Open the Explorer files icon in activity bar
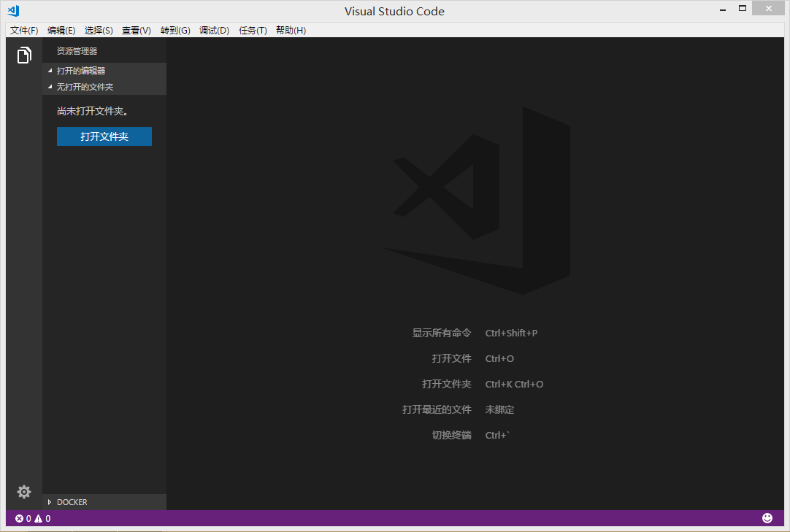790x532 pixels. coord(23,55)
